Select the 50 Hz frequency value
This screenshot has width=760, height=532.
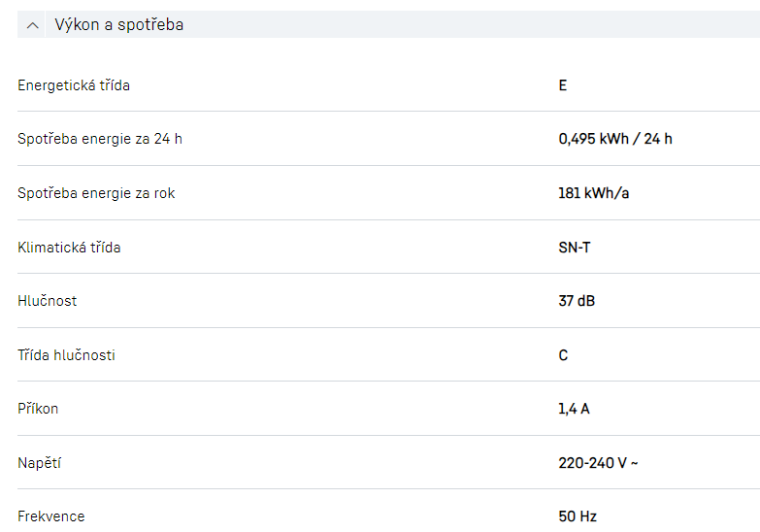point(578,516)
